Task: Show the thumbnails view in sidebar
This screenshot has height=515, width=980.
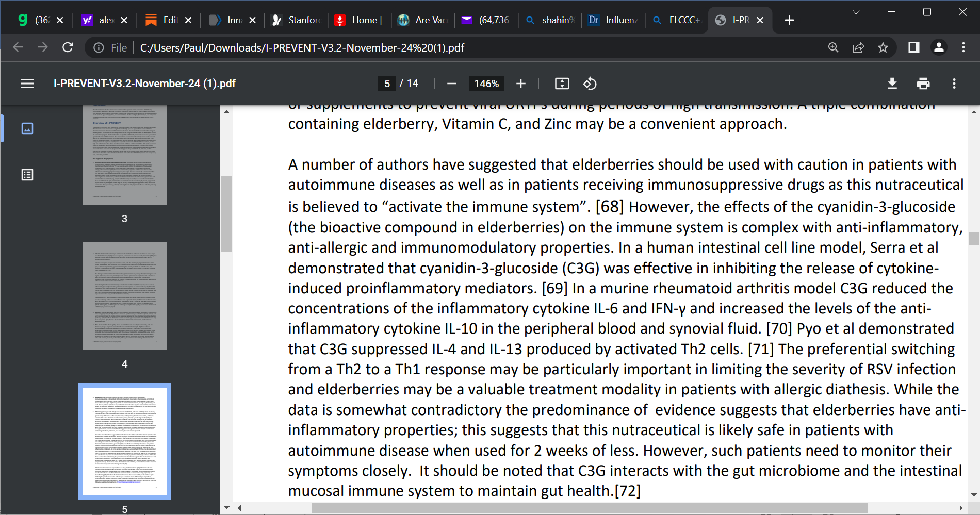Action: [x=27, y=128]
